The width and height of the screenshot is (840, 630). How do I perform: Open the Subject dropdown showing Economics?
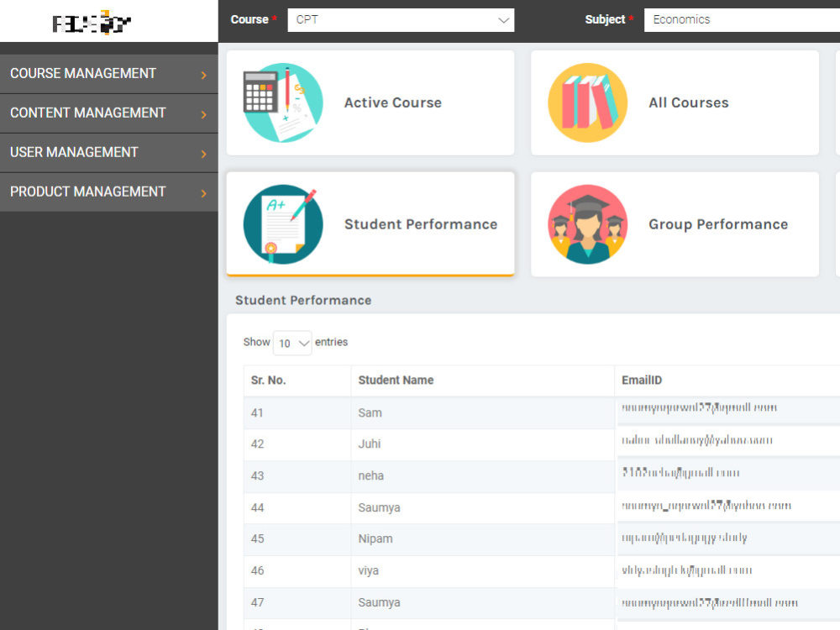point(742,20)
